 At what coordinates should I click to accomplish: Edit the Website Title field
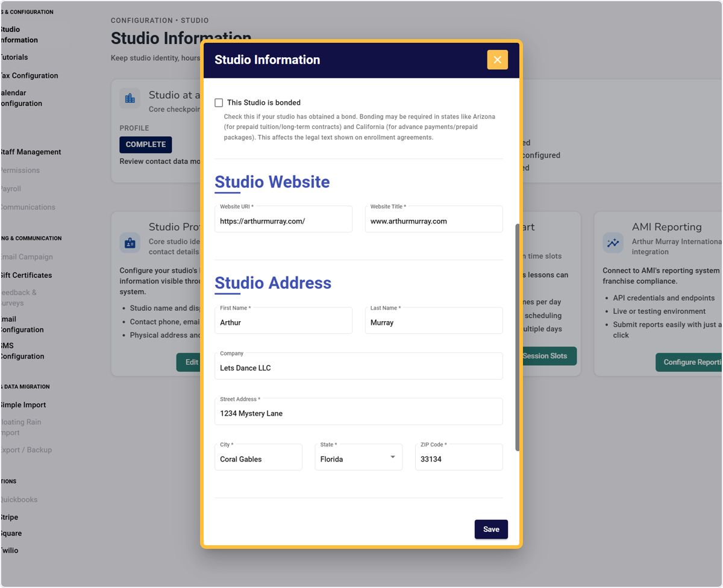(x=434, y=219)
